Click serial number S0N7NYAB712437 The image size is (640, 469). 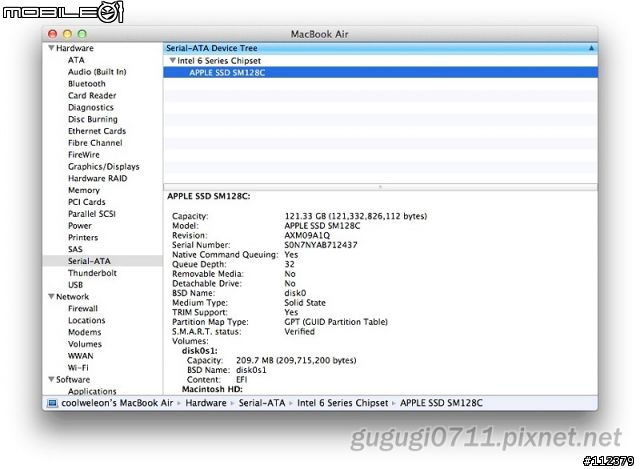coord(321,245)
